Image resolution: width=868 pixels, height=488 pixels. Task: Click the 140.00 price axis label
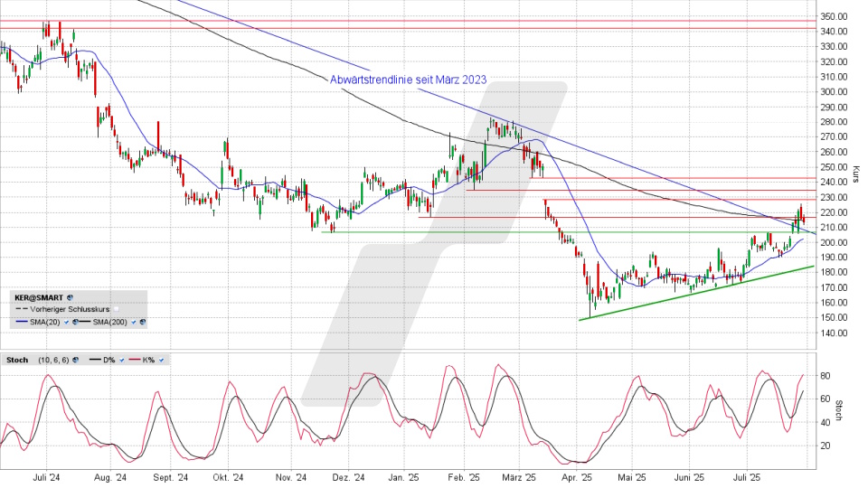point(835,333)
